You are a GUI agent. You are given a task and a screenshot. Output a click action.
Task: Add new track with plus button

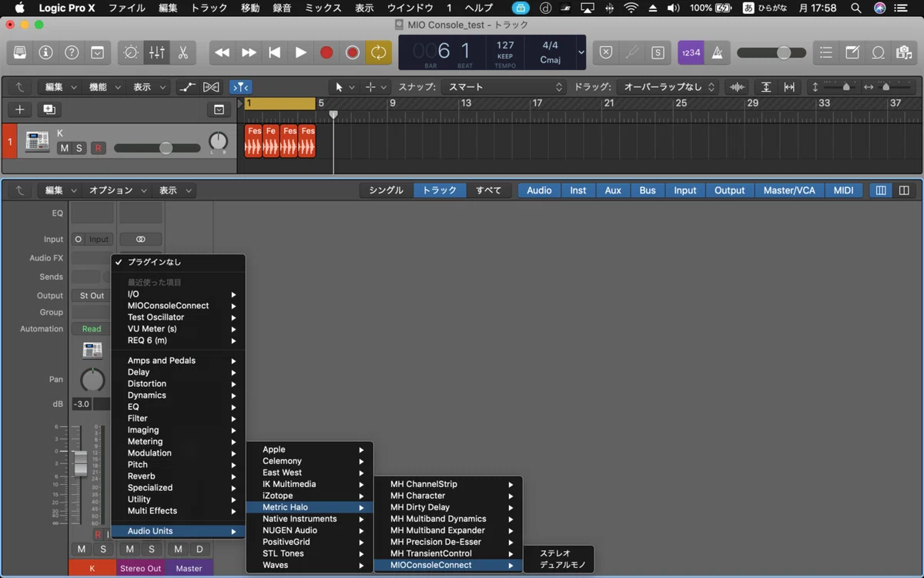click(x=20, y=109)
